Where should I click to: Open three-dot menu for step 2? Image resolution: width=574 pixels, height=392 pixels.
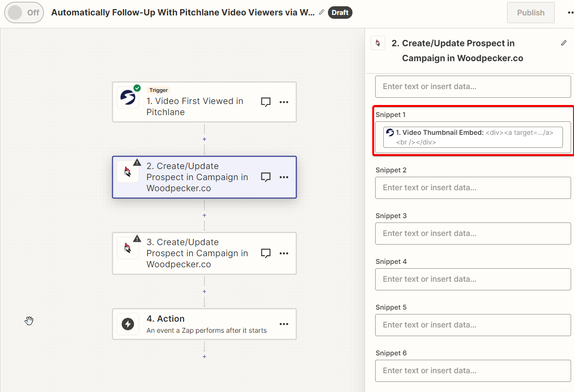(x=284, y=177)
